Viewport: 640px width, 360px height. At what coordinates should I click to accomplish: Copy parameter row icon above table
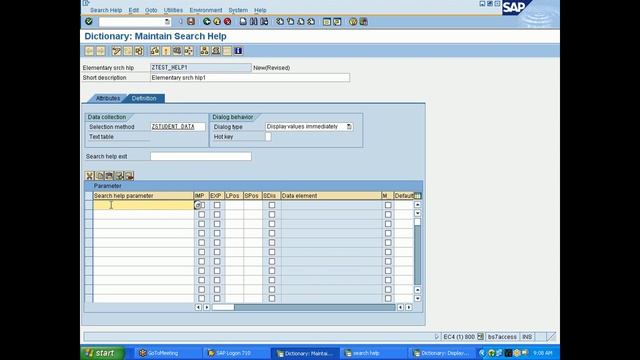[100, 176]
